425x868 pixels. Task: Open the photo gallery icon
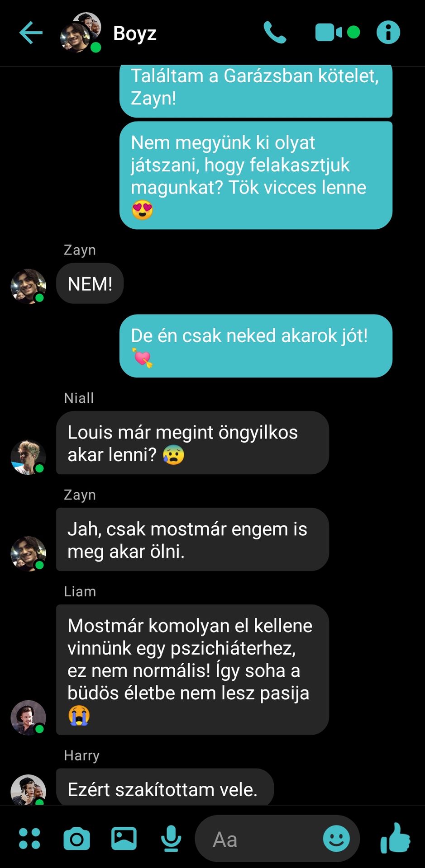(124, 839)
